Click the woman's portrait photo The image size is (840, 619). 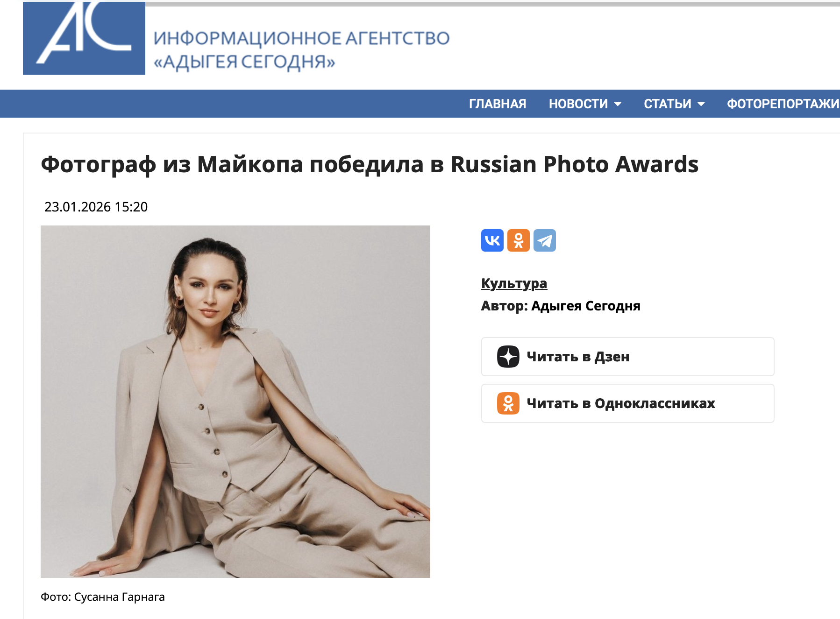click(x=235, y=401)
